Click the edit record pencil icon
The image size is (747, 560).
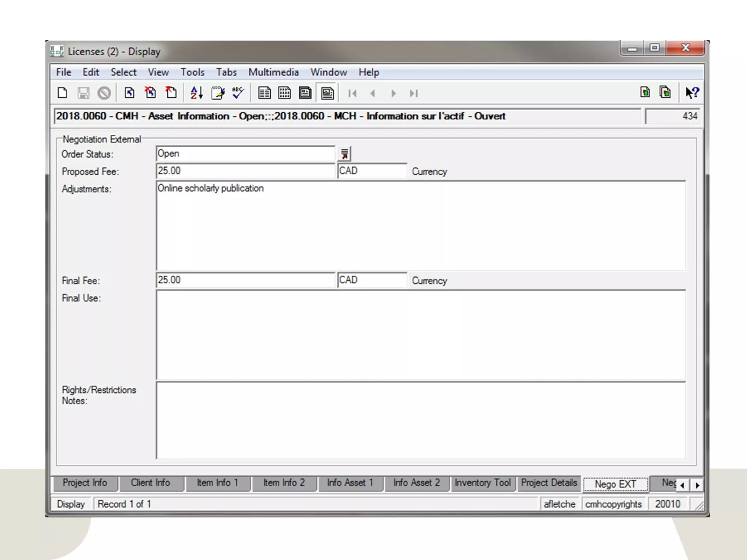pos(218,93)
